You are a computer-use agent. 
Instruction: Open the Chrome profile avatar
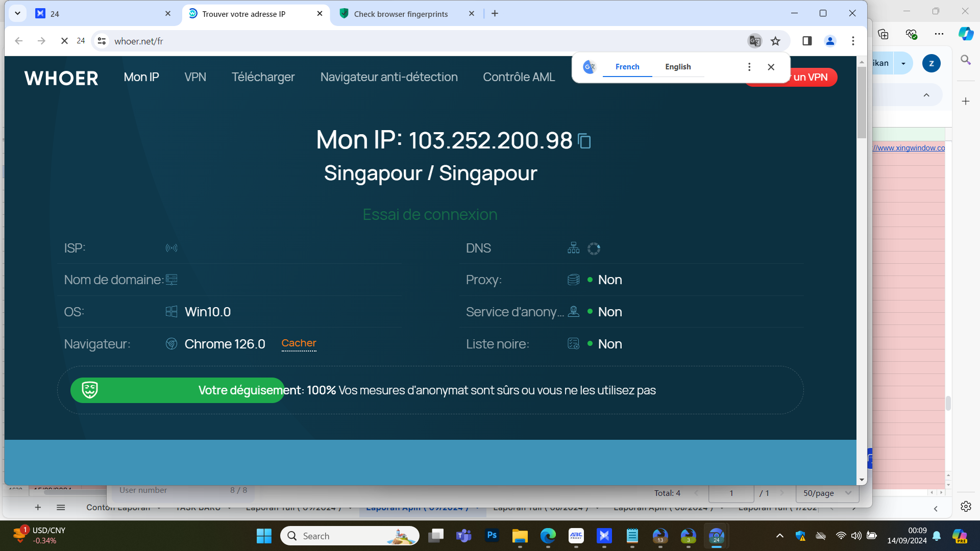[830, 41]
